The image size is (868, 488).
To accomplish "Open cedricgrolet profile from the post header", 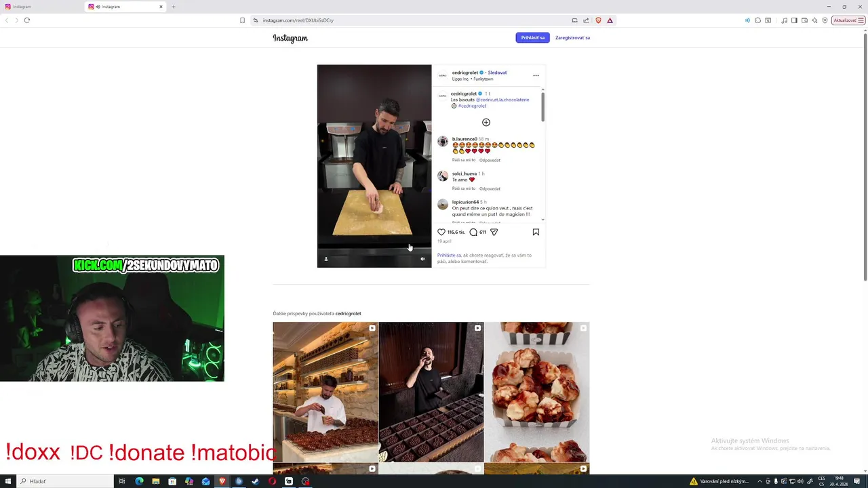I will pos(465,73).
